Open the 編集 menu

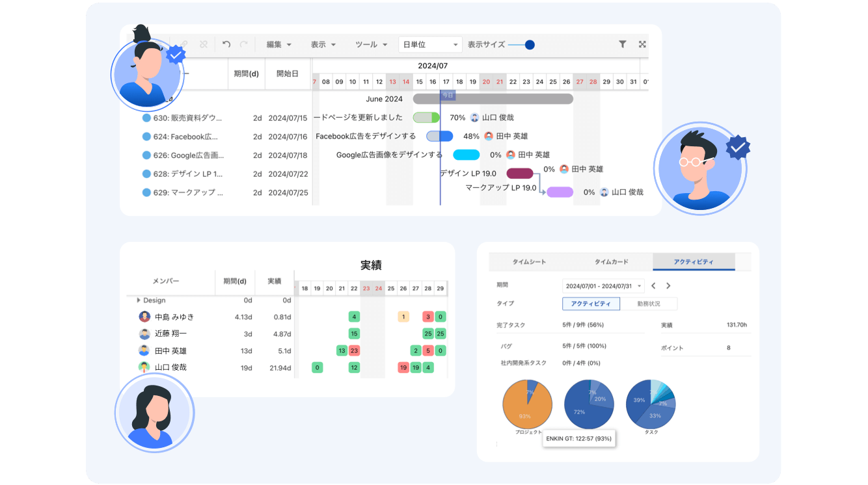click(278, 45)
